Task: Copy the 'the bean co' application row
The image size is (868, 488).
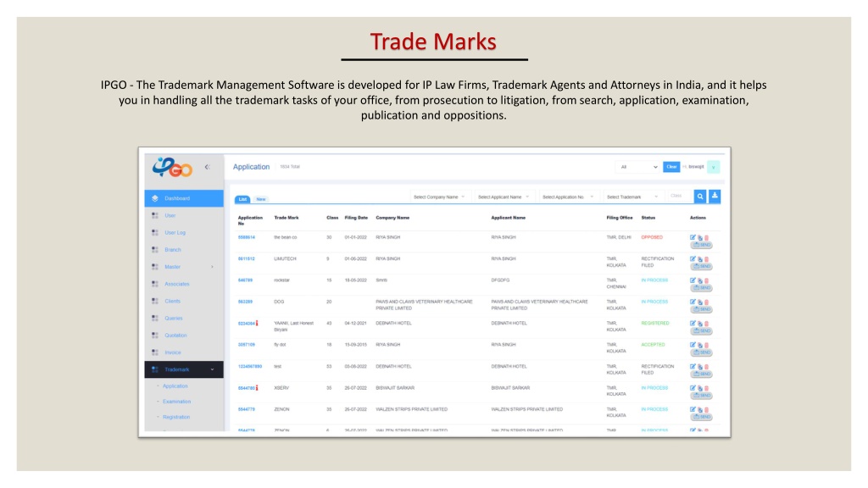Action: coord(699,238)
